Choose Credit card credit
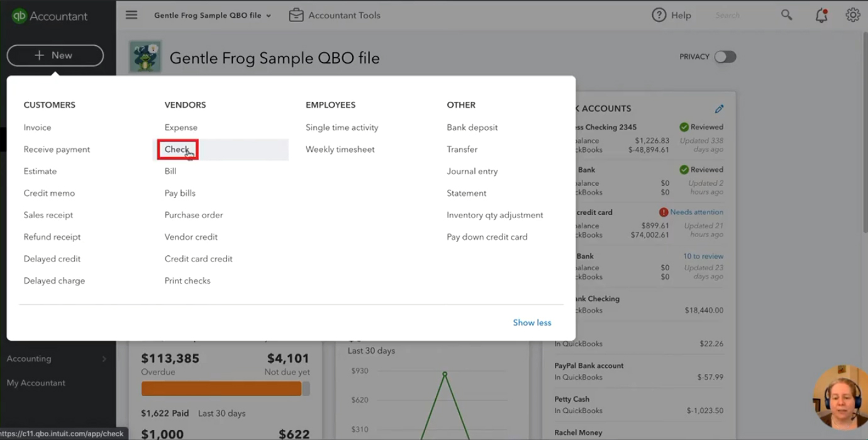Viewport: 868px width, 440px height. [x=199, y=259]
